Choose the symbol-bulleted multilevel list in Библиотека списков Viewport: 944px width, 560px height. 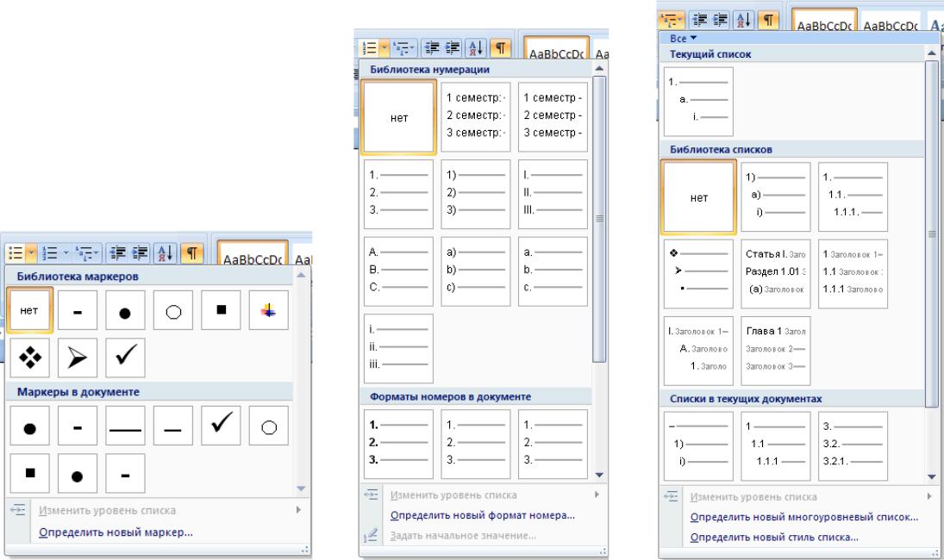click(698, 274)
